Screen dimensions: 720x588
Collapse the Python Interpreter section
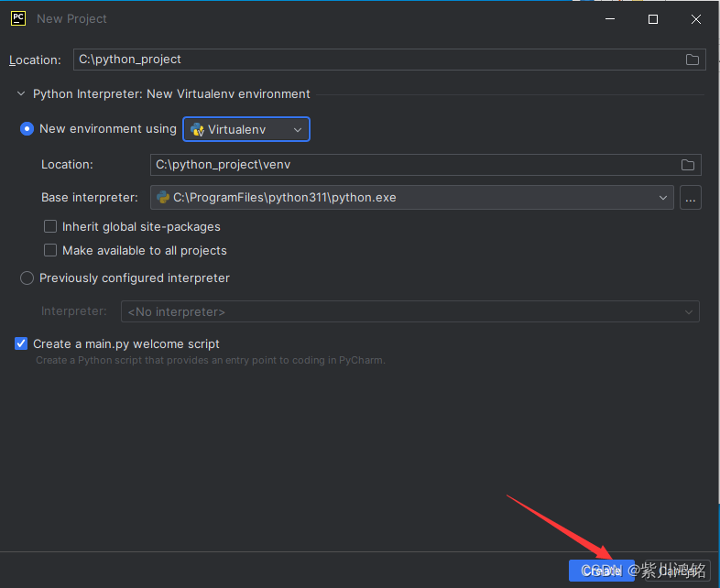[21, 93]
